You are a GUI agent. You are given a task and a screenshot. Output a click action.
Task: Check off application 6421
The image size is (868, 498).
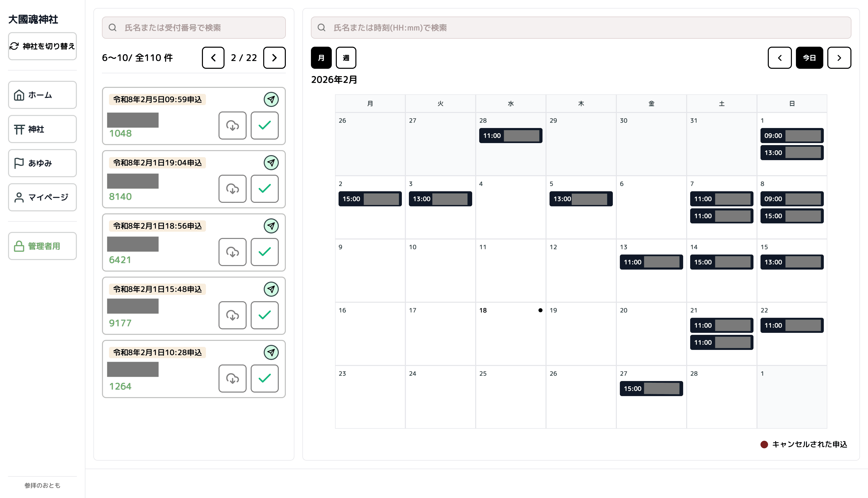(x=264, y=252)
